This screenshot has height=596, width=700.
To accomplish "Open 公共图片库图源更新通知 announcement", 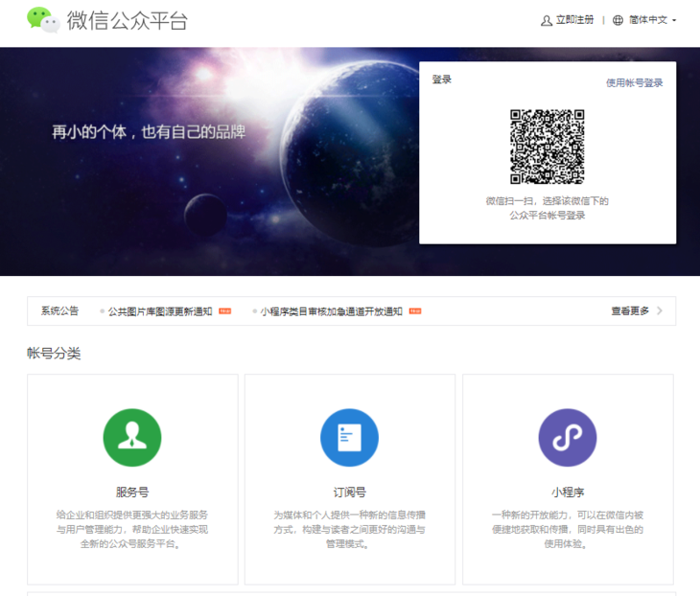I will (x=160, y=311).
